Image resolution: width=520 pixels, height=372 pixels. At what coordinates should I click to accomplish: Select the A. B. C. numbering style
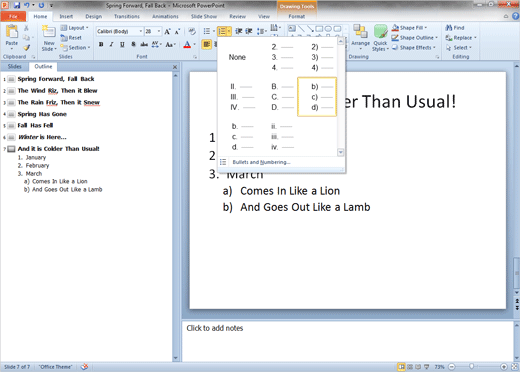pyautogui.click(x=277, y=97)
